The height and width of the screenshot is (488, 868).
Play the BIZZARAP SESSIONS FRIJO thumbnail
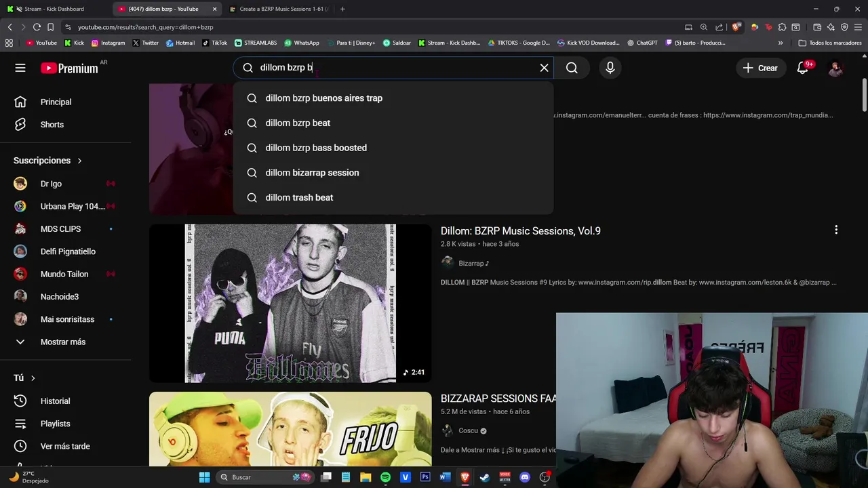[x=290, y=429]
